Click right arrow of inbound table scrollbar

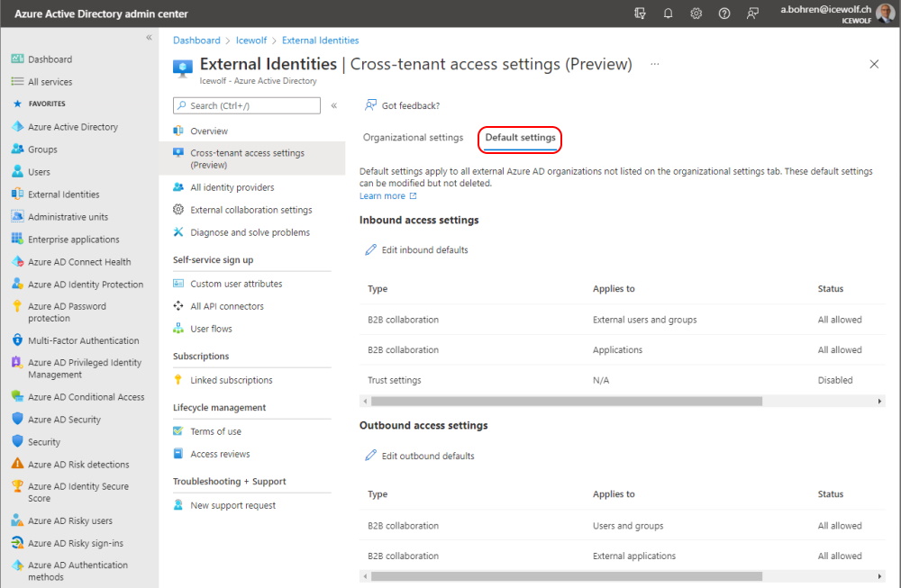(879, 401)
